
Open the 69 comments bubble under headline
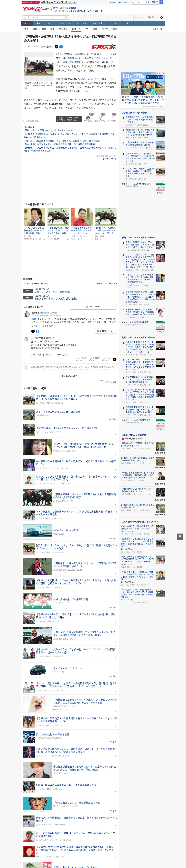point(43,47)
